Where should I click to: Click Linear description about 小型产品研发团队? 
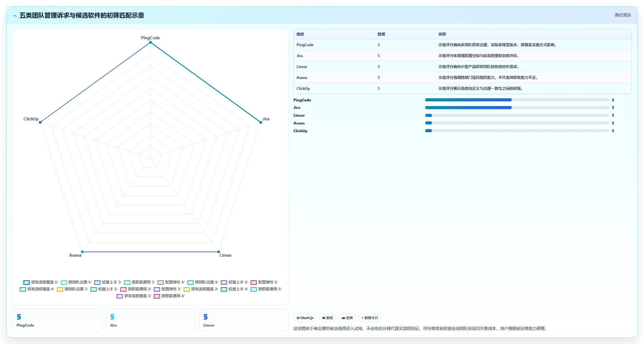(479, 67)
